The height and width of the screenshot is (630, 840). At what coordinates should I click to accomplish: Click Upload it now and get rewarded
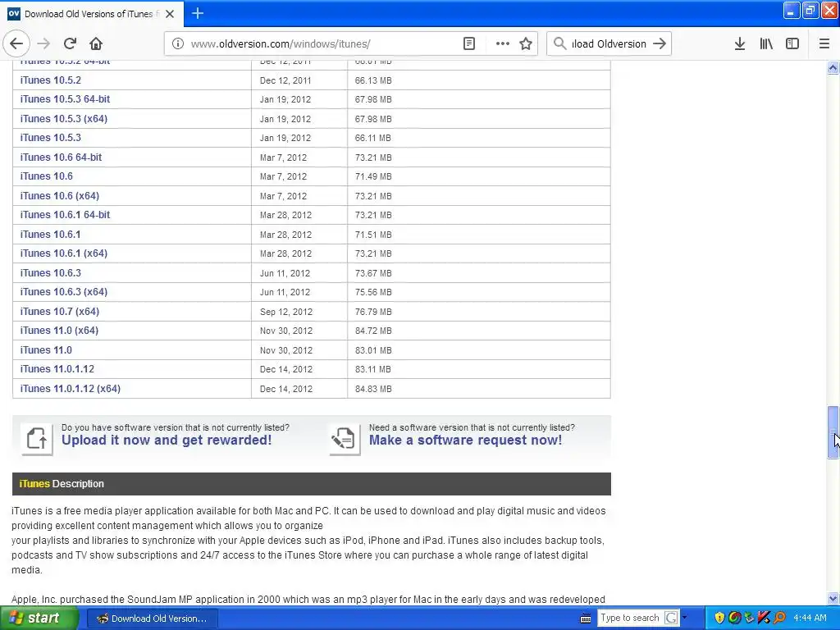coord(167,441)
